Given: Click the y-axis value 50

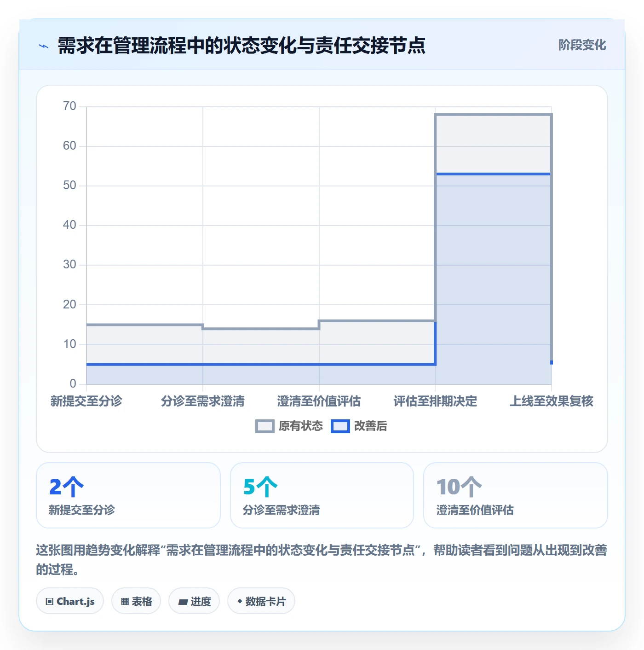Looking at the screenshot, I should (x=69, y=186).
